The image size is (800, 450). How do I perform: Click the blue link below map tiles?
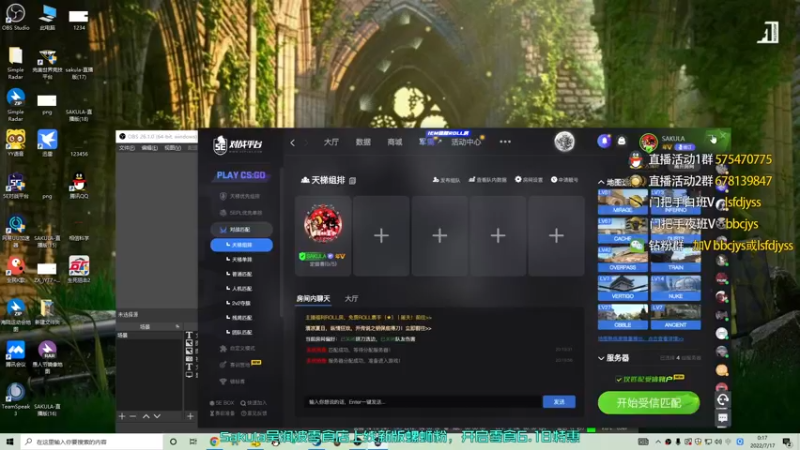point(640,338)
